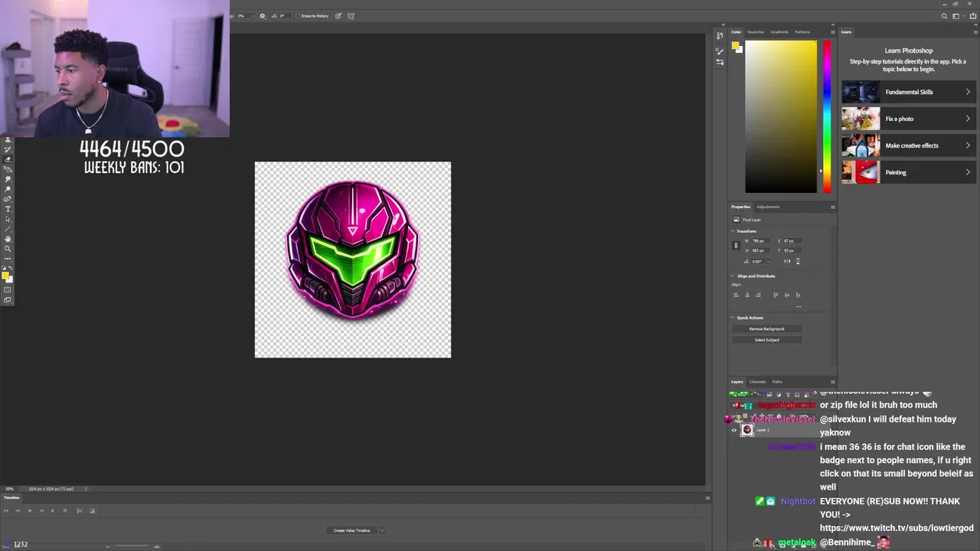Screen dimensions: 980x551
Task: Flip layer horizontally in Properties
Action: click(x=787, y=261)
